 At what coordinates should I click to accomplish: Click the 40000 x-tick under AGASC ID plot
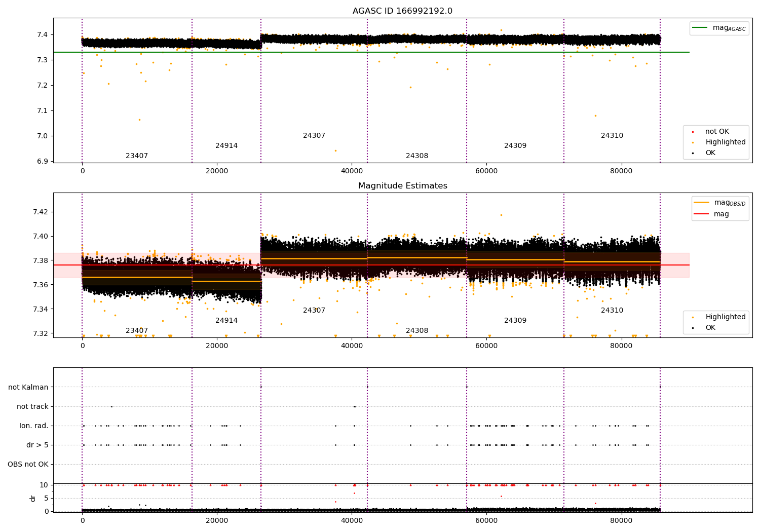pos(352,171)
